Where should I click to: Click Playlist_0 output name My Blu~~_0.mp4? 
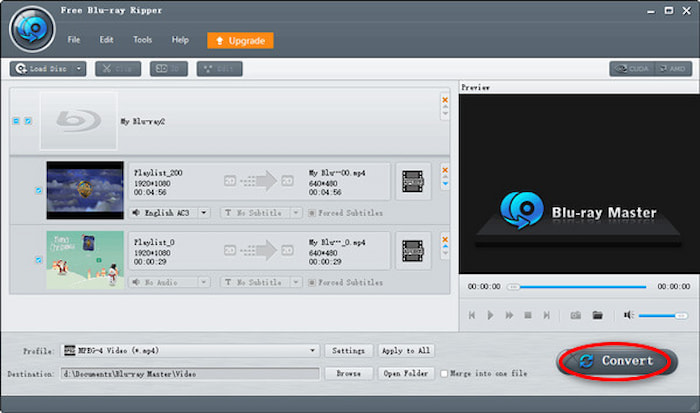click(337, 243)
